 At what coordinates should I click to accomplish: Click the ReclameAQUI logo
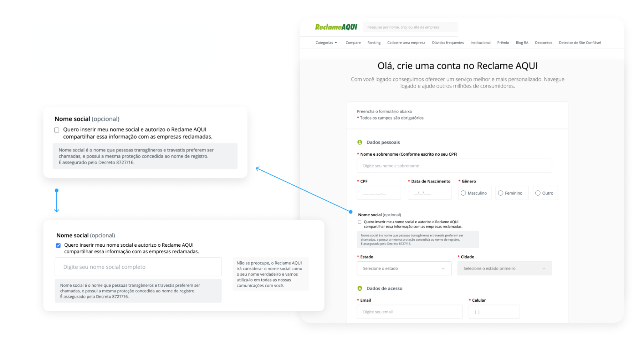pos(336,27)
